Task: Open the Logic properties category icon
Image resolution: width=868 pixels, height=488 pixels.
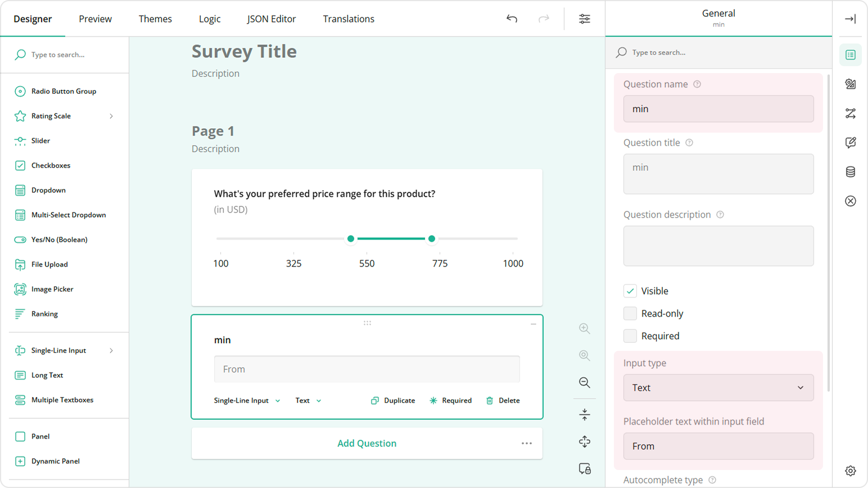Action: (x=851, y=113)
